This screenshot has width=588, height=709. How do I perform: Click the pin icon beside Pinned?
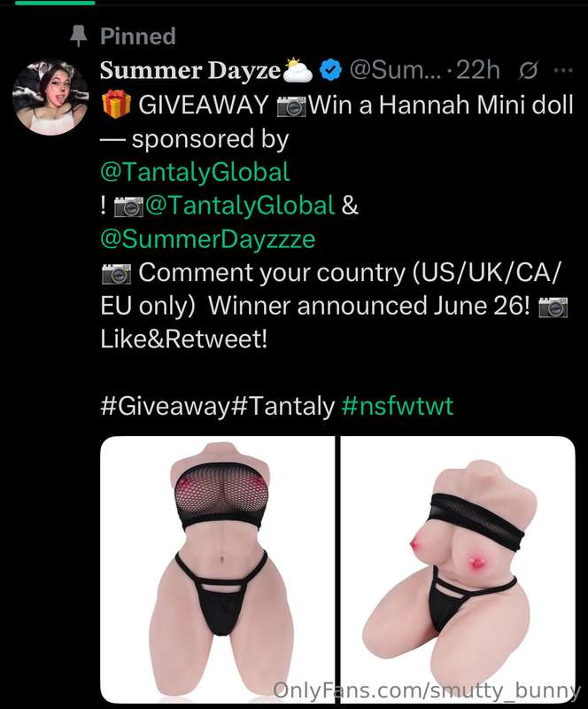pyautogui.click(x=79, y=36)
